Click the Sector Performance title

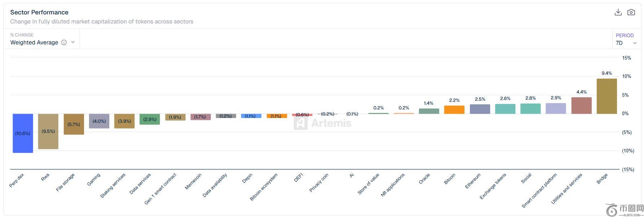point(39,12)
